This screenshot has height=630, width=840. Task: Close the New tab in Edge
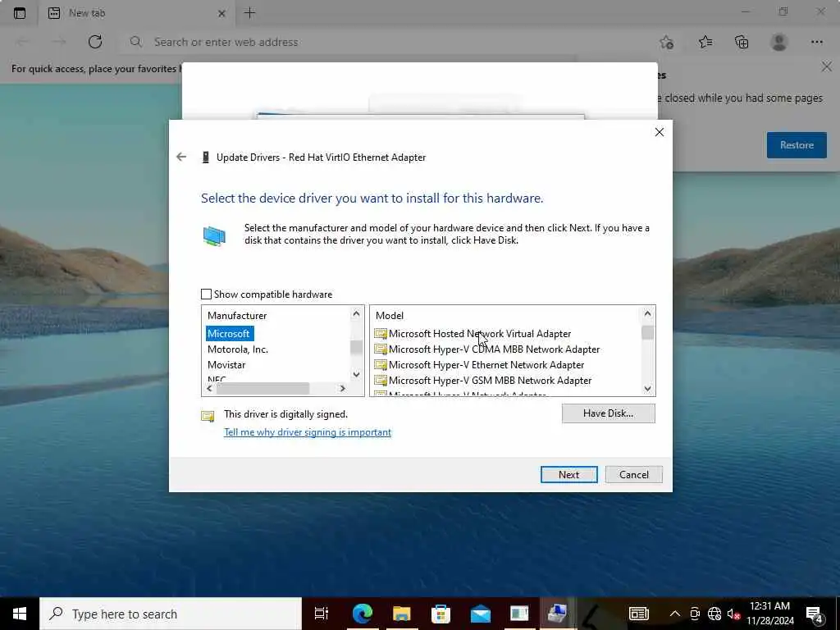(221, 13)
